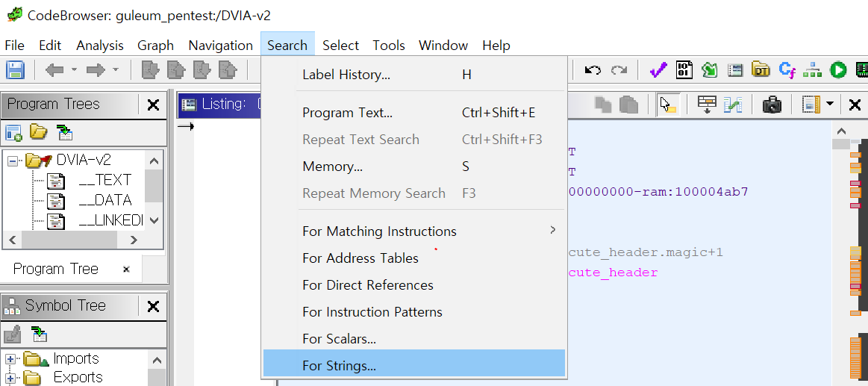The image size is (868, 386).
Task: Click cute_header label in Listing
Action: point(613,273)
